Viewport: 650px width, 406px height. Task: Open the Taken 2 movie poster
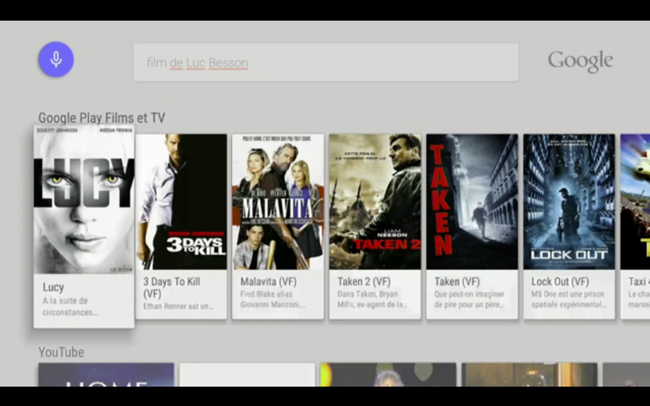pyautogui.click(x=375, y=202)
